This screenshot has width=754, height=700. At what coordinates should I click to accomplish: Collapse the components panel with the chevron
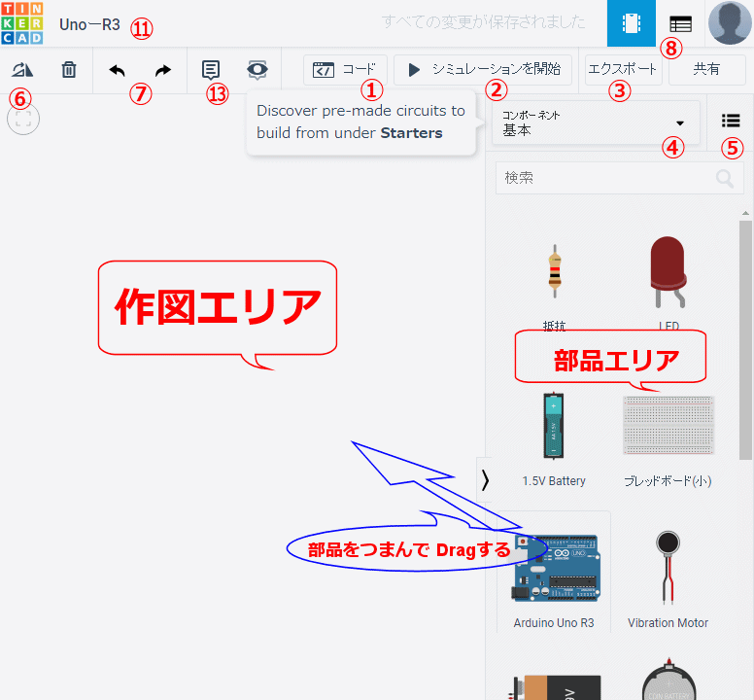(x=485, y=478)
